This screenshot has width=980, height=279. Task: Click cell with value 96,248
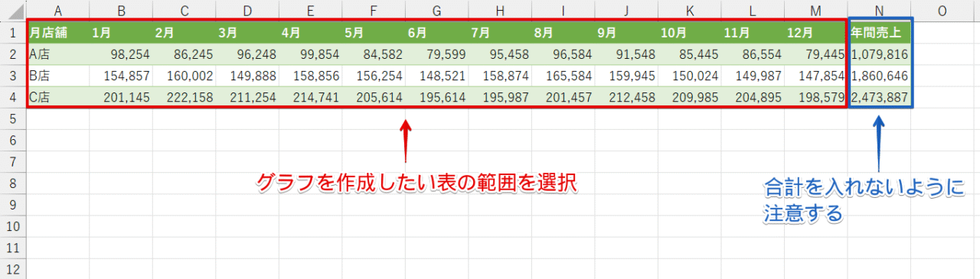click(x=248, y=54)
